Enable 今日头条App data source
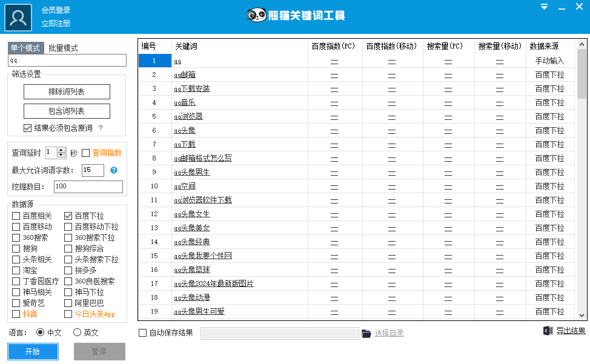The width and height of the screenshot is (590, 364). 68,314
